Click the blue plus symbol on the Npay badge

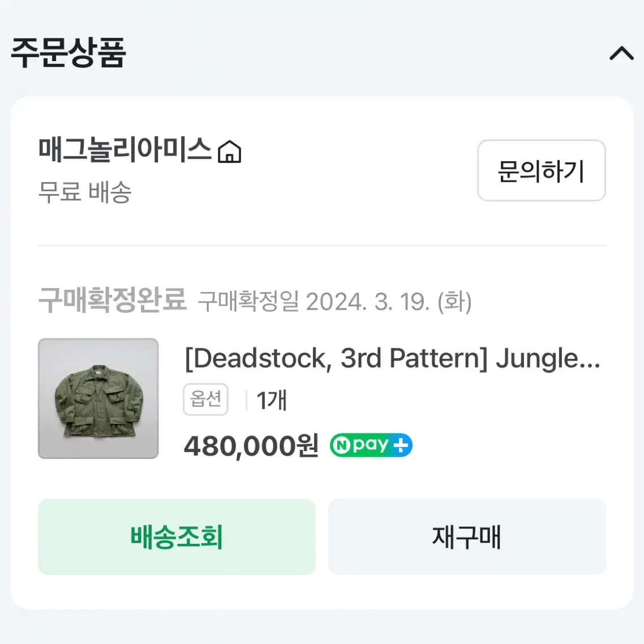(x=401, y=445)
